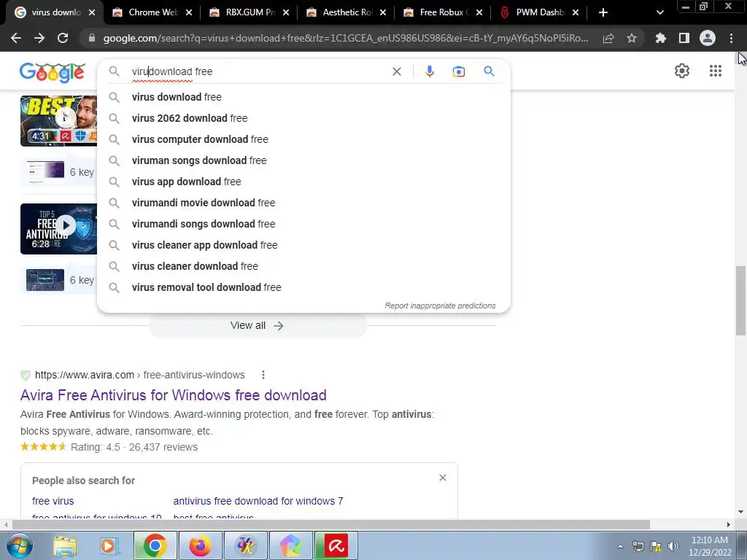Click antivirus free download for windows 7
Image resolution: width=747 pixels, height=560 pixels.
coord(258,501)
